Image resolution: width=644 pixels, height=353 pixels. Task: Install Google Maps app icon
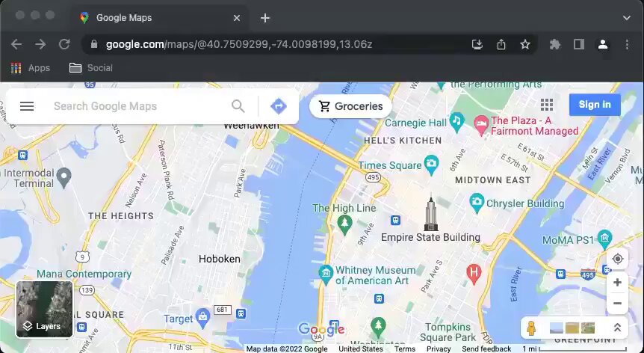coord(477,44)
